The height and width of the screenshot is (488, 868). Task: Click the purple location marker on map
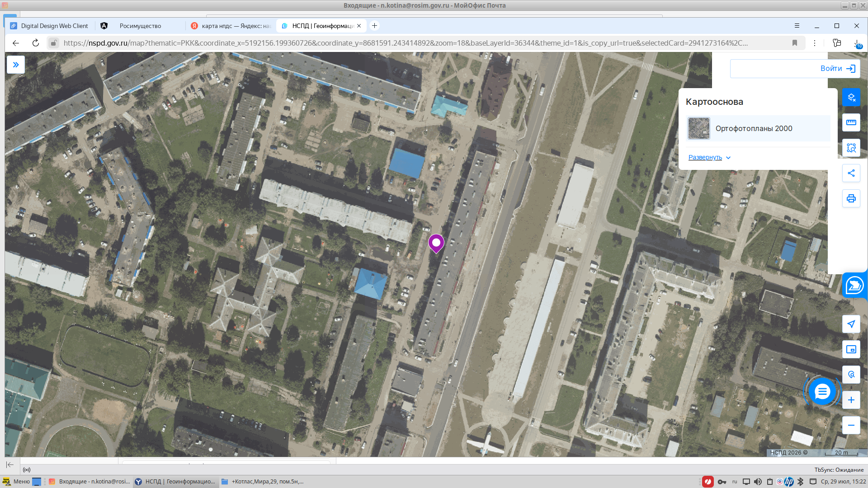click(x=436, y=244)
